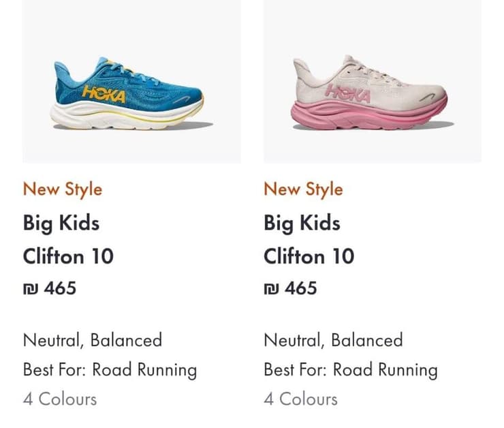This screenshot has height=428, width=504.
Task: Click the pink HOKA logo on the cream shoe
Action: click(347, 92)
